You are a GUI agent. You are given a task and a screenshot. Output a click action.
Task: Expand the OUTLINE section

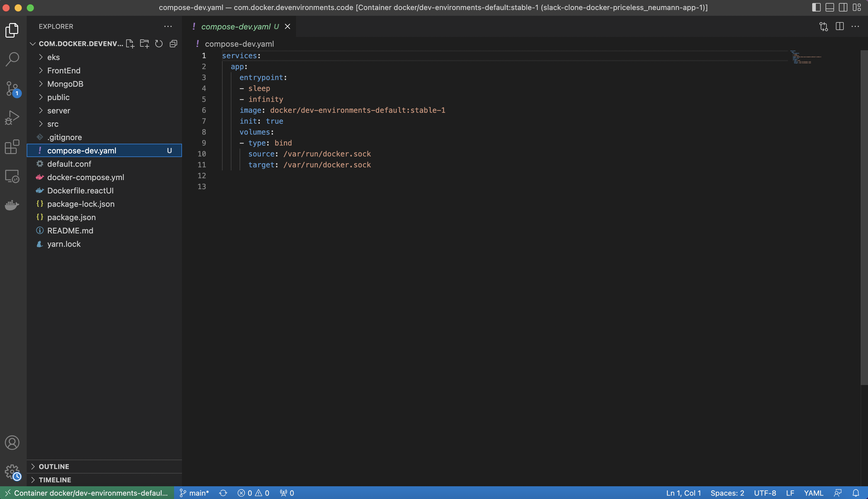point(104,467)
